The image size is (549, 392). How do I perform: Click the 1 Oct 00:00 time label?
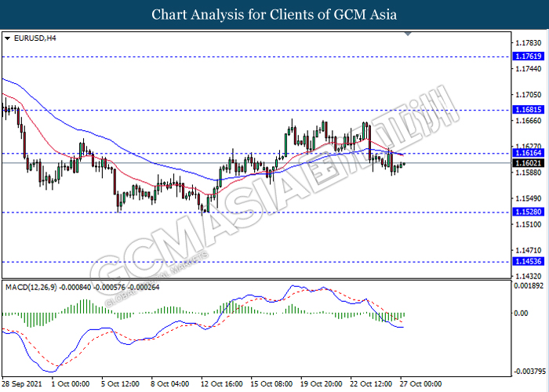(71, 384)
